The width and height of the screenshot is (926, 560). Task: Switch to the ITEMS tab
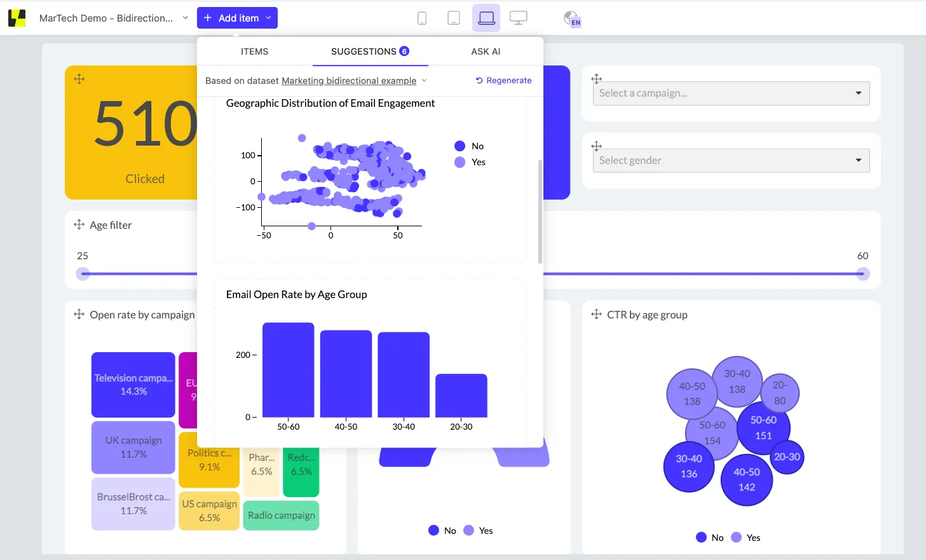click(x=254, y=51)
